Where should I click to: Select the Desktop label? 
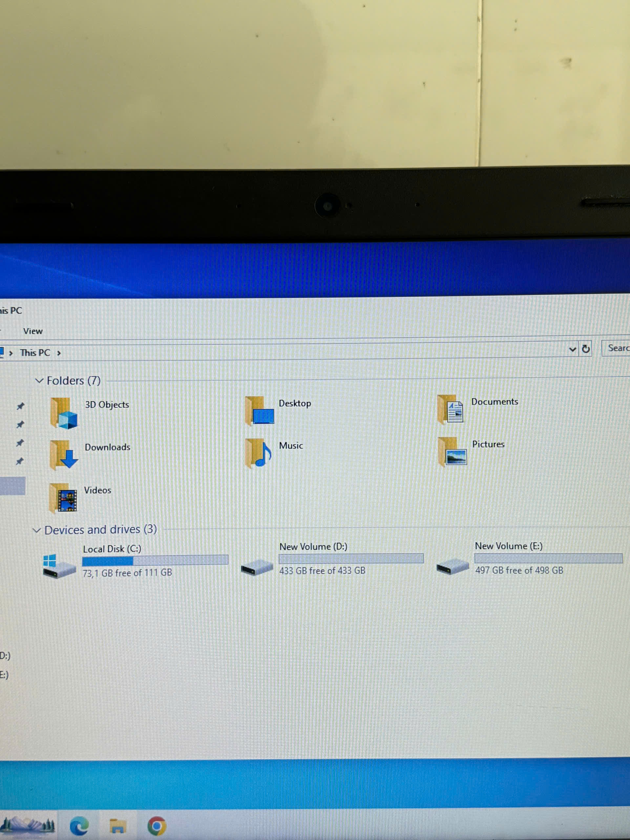[295, 404]
